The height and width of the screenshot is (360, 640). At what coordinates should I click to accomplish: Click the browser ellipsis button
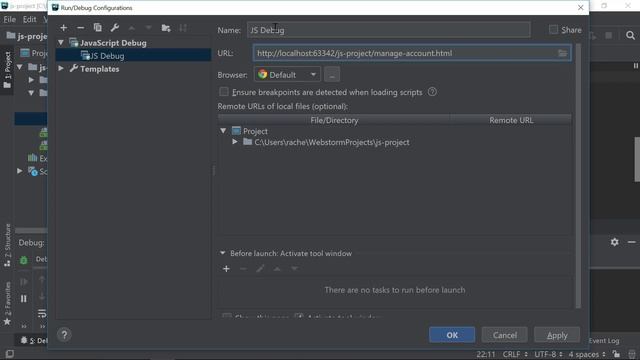click(x=332, y=75)
